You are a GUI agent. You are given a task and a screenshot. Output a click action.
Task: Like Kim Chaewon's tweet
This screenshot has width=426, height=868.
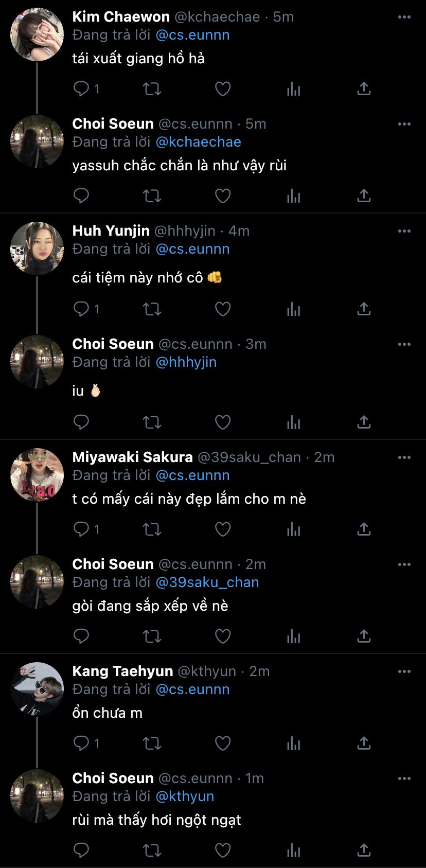point(222,89)
